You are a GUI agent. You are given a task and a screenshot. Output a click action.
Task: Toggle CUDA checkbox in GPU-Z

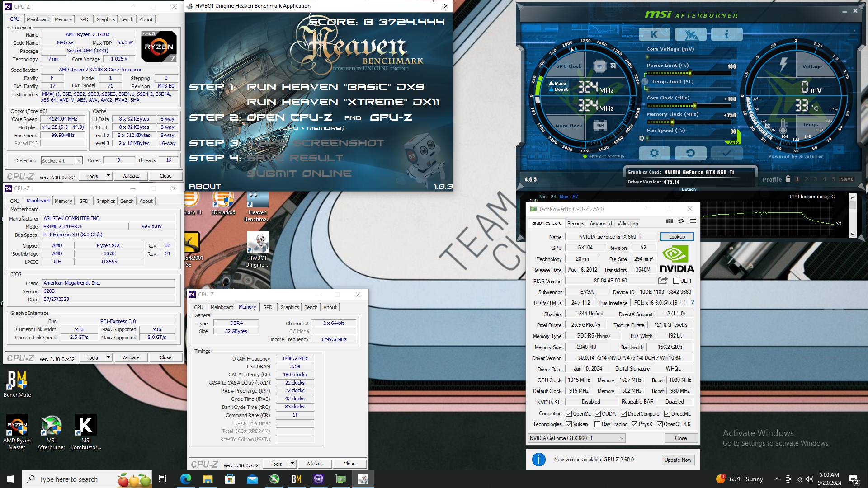coord(598,414)
